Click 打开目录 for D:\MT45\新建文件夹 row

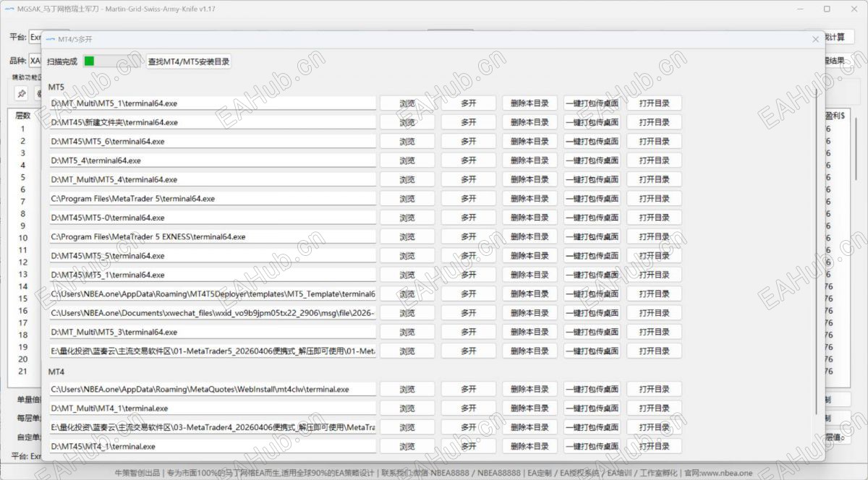click(654, 122)
